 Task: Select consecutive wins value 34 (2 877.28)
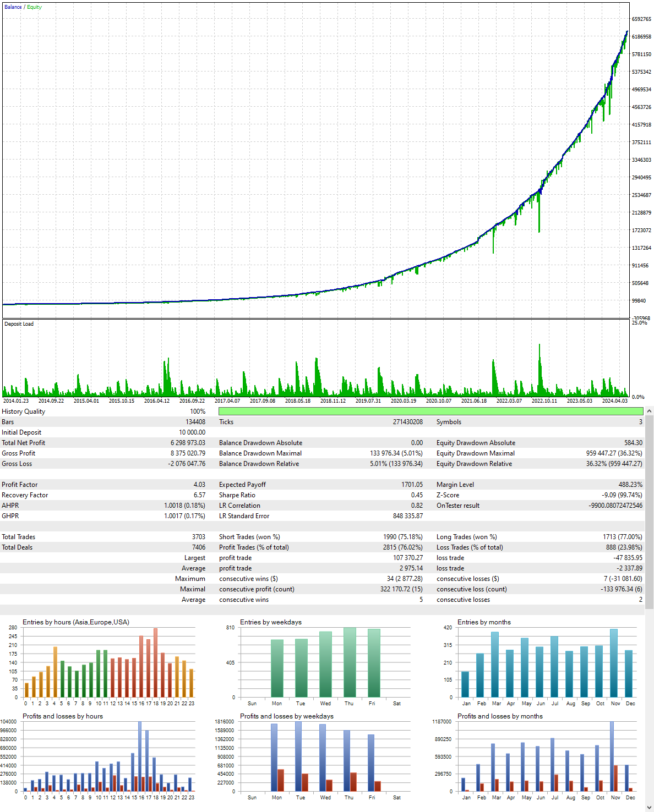tap(405, 579)
